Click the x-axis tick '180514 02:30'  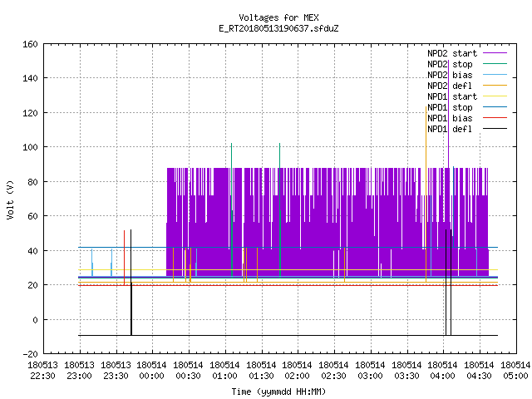pos(334,371)
